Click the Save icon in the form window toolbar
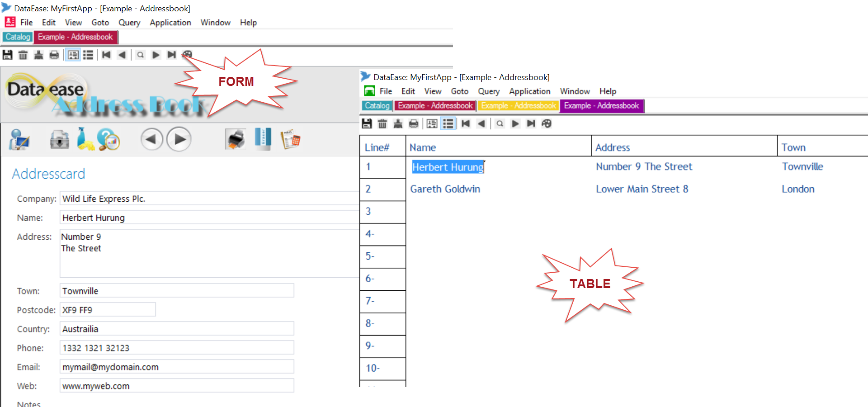Viewport: 868px width, 407px height. pos(8,55)
